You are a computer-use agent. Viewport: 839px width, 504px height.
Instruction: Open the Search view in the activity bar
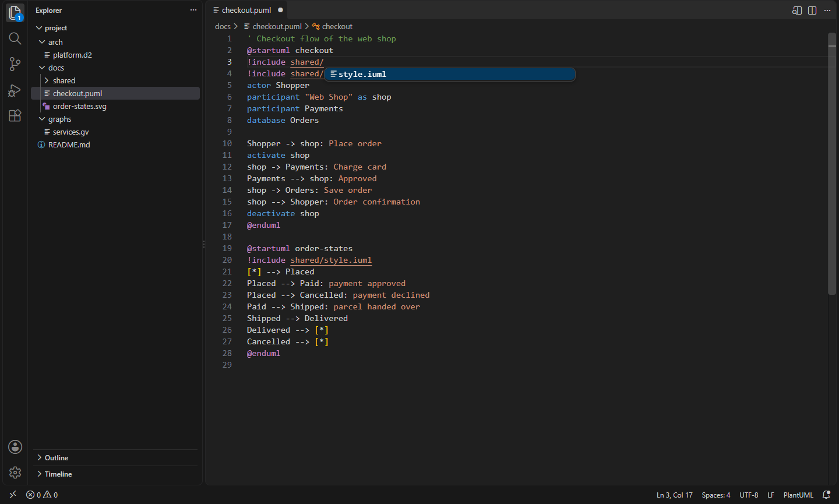point(15,38)
